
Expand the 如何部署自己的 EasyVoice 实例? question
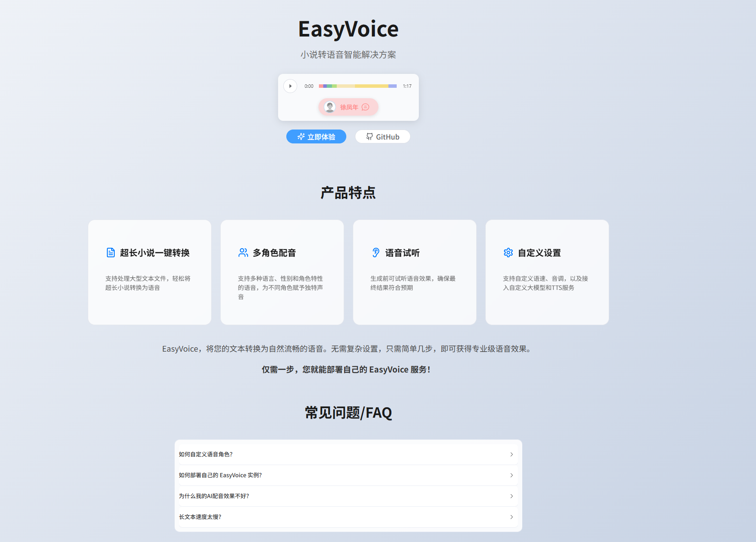[348, 475]
